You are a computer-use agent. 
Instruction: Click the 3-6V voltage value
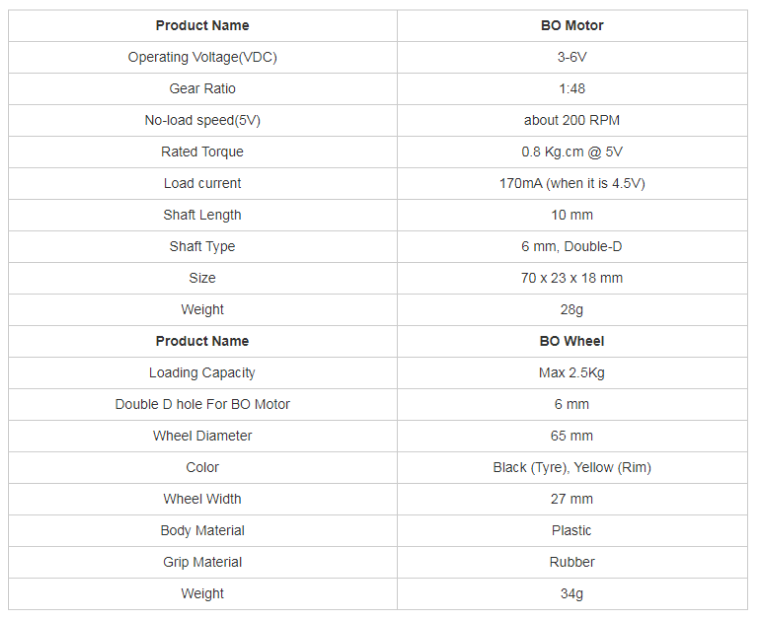point(572,57)
